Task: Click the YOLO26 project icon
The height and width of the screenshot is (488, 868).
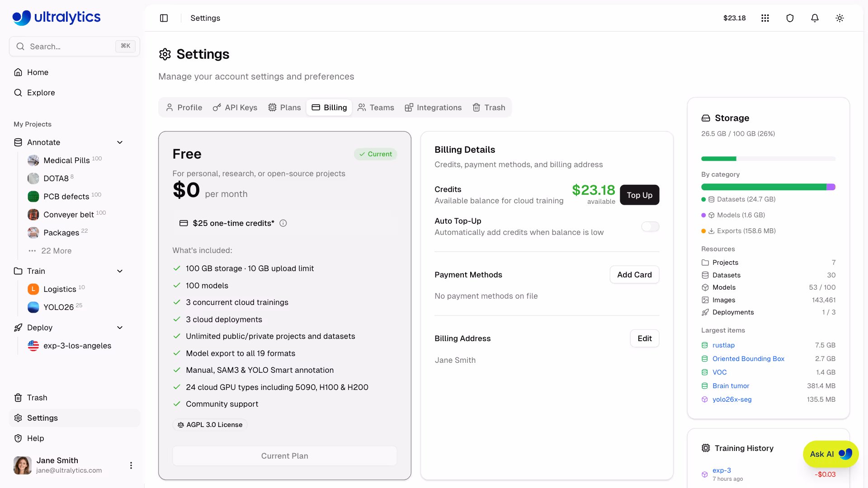Action: [x=33, y=307]
